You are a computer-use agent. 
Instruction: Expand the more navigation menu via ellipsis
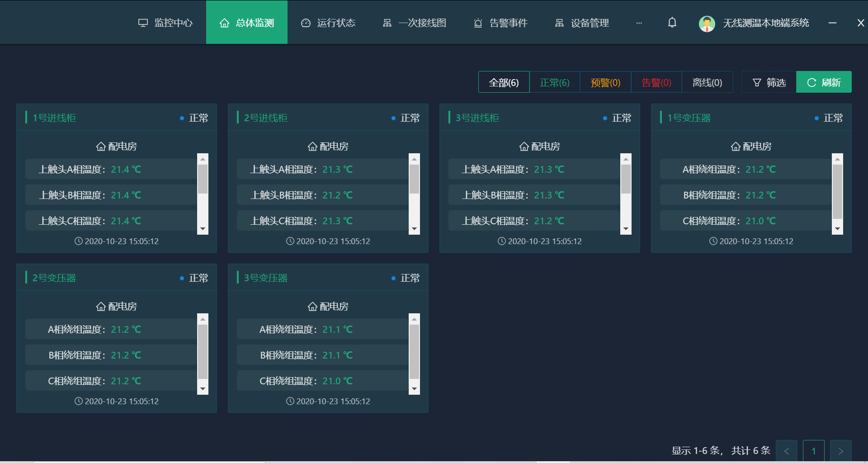click(x=639, y=22)
